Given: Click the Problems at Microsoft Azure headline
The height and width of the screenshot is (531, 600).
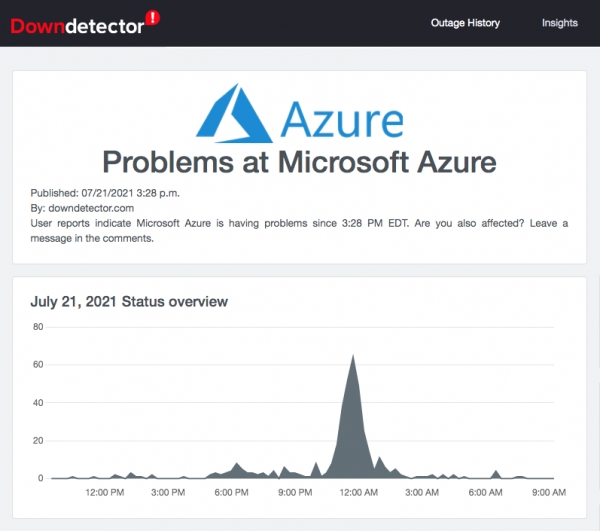Looking at the screenshot, I should click(x=300, y=161).
